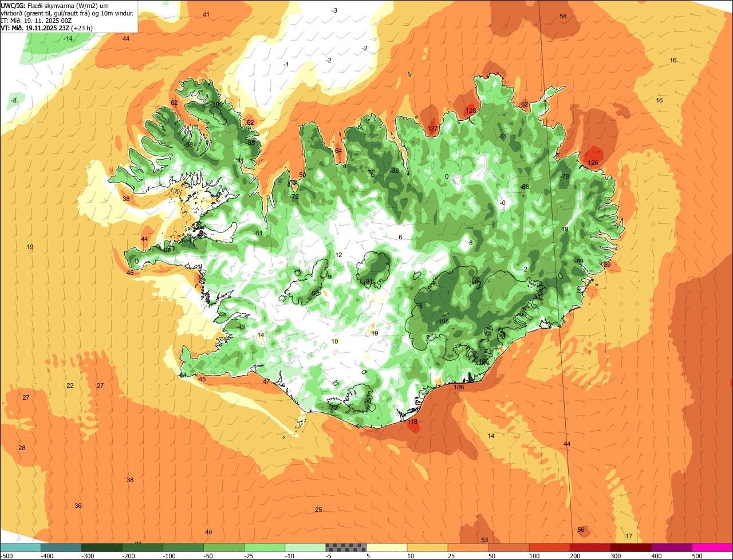Select the legend swatch between 50 and 100
The width and height of the screenshot is (733, 560).
click(509, 548)
